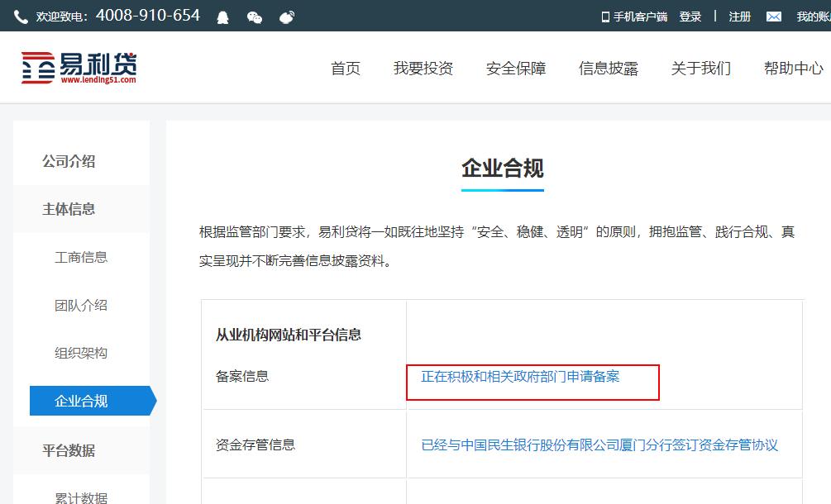Select 企业合规 in the sidebar

[x=80, y=401]
